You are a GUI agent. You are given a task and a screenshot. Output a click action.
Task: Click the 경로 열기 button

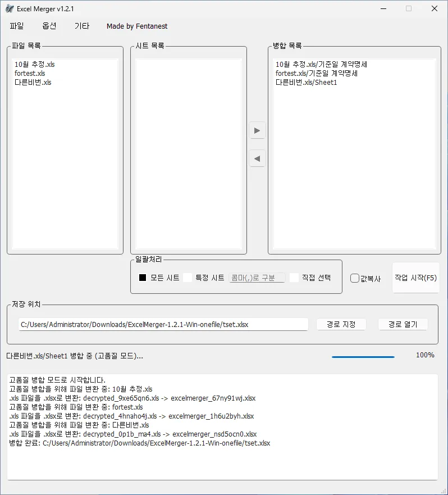(403, 324)
